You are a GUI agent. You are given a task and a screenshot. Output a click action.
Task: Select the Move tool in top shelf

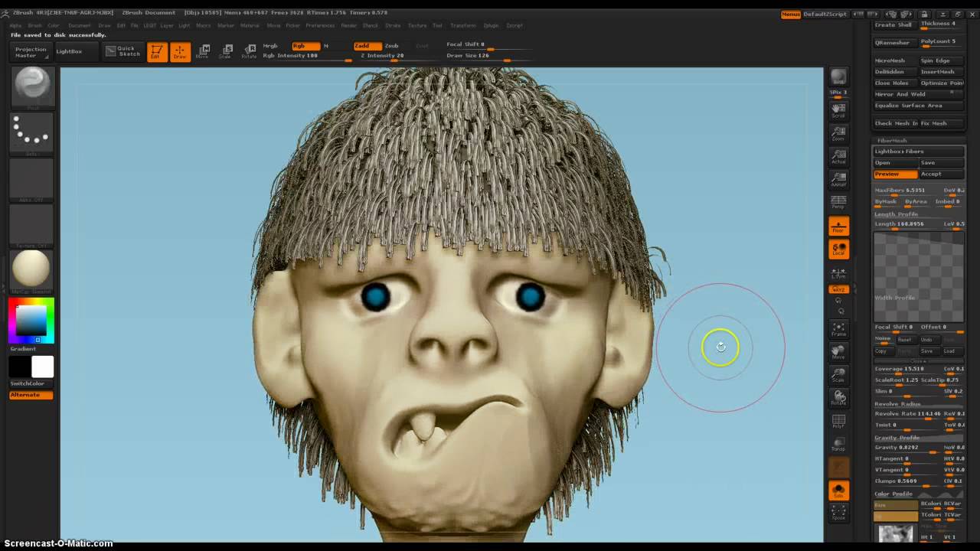click(x=203, y=52)
